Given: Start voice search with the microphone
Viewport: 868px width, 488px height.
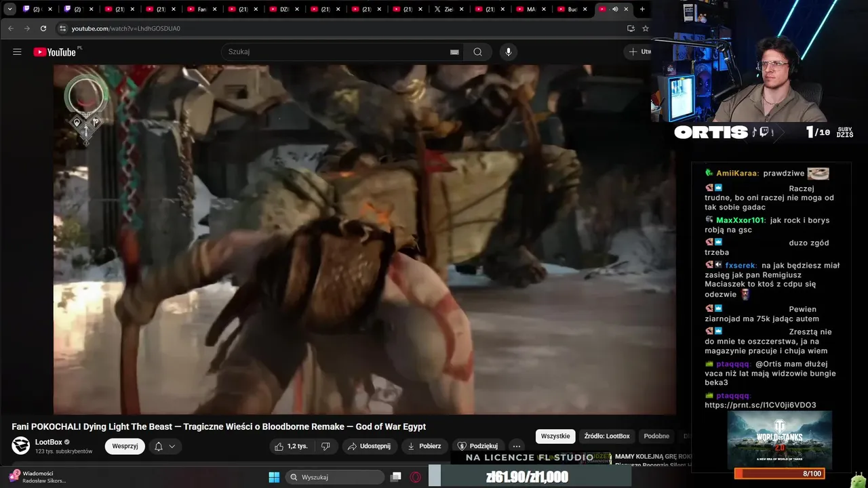Looking at the screenshot, I should [508, 52].
